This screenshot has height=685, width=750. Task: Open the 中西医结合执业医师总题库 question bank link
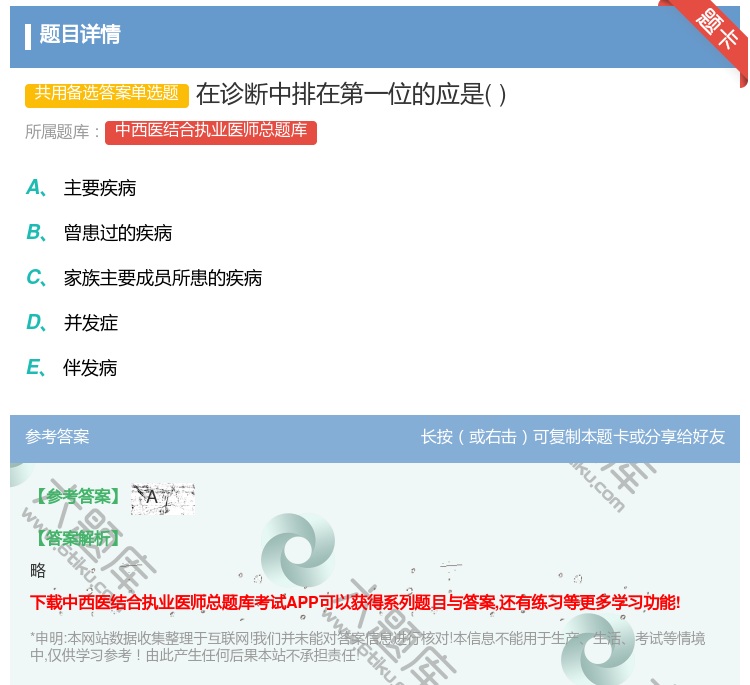coord(211,132)
